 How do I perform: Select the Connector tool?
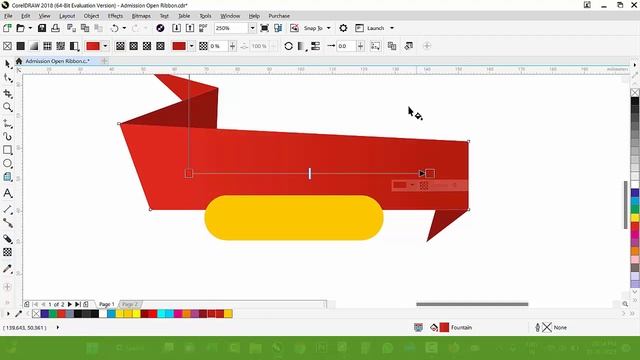8,223
